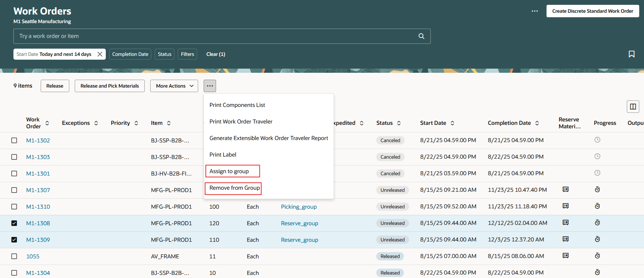The height and width of the screenshot is (278, 644).
Task: Open the Status filter chip
Action: point(164,54)
